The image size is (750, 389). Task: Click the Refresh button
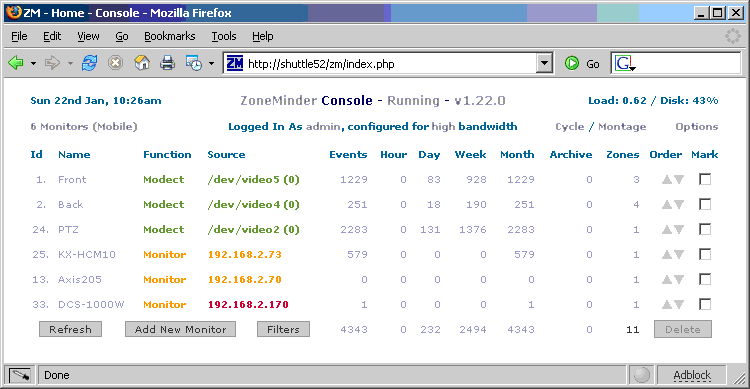70,329
